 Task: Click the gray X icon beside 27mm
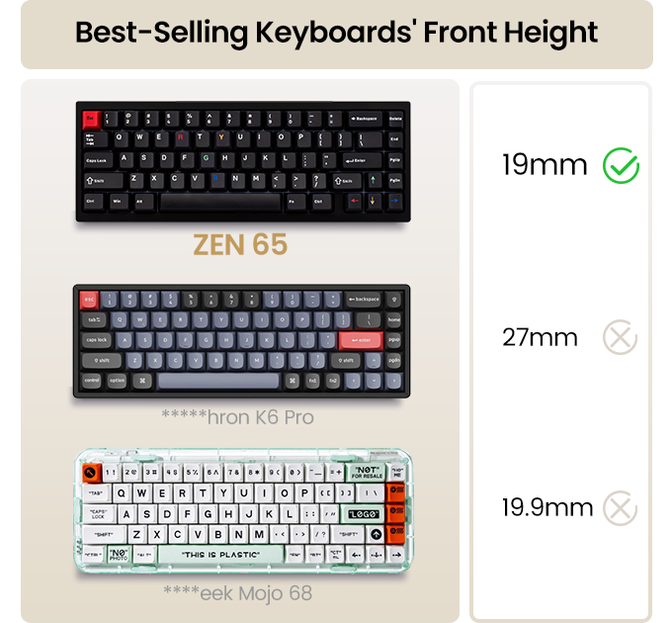(620, 337)
